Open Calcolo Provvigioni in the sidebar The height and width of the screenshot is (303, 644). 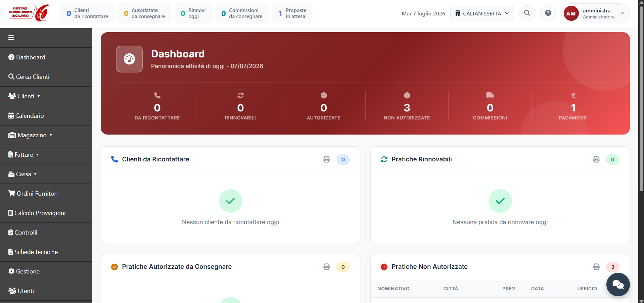[46, 213]
